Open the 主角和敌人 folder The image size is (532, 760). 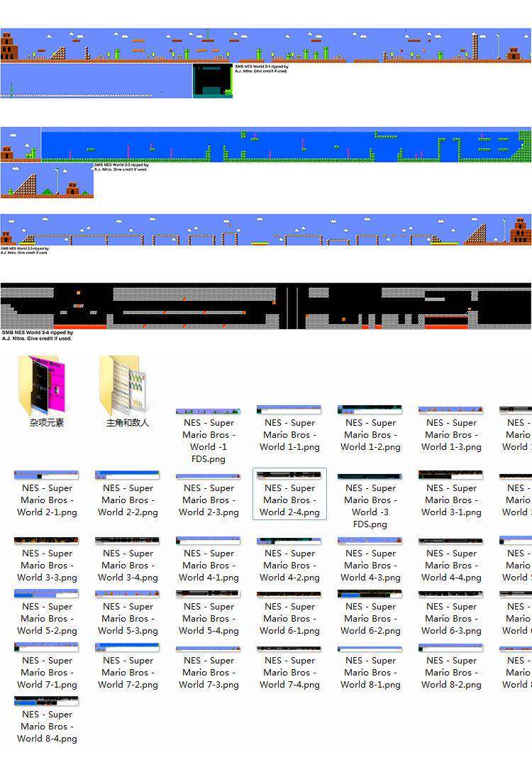click(128, 391)
